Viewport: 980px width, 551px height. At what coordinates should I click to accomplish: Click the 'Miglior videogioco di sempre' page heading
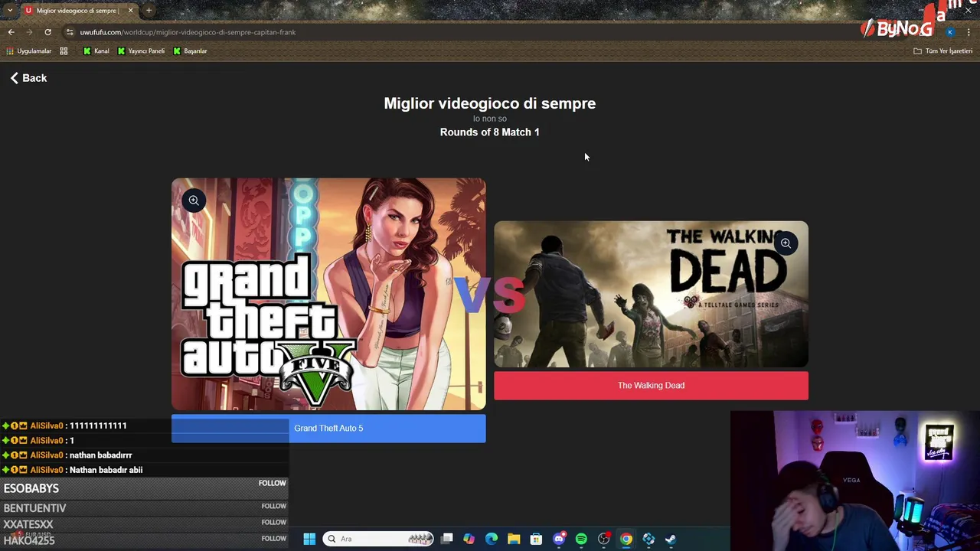tap(490, 103)
